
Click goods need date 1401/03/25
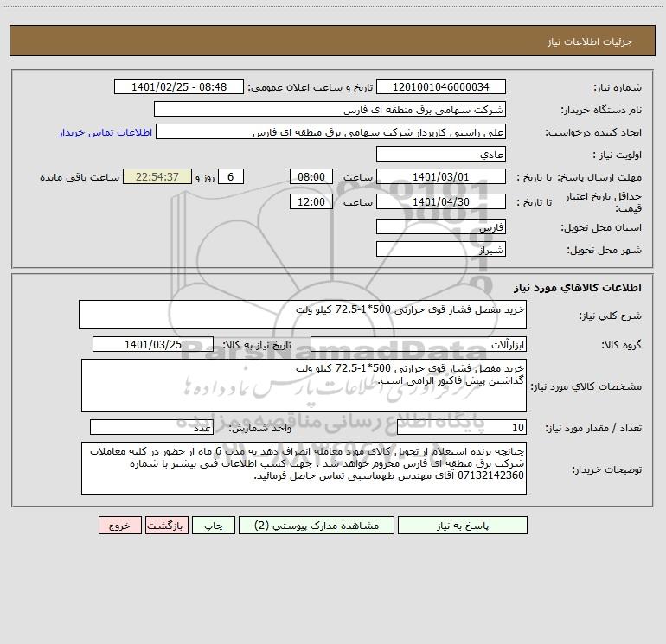pos(153,344)
